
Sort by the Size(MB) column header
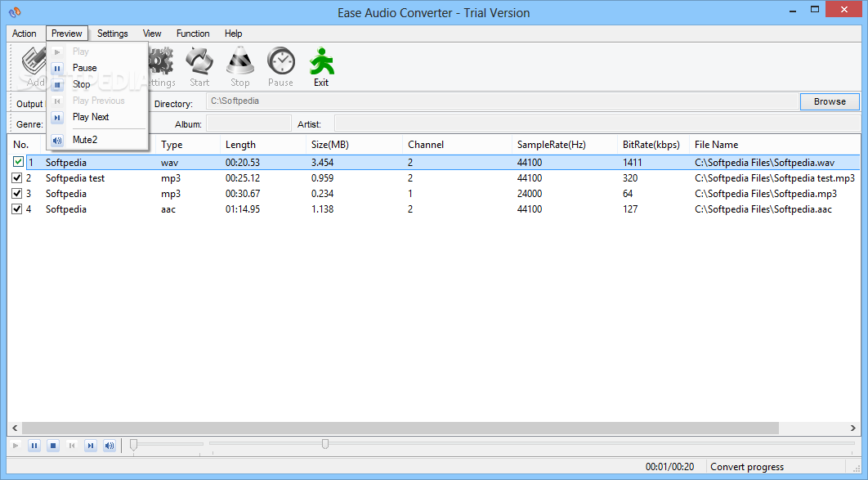point(354,145)
